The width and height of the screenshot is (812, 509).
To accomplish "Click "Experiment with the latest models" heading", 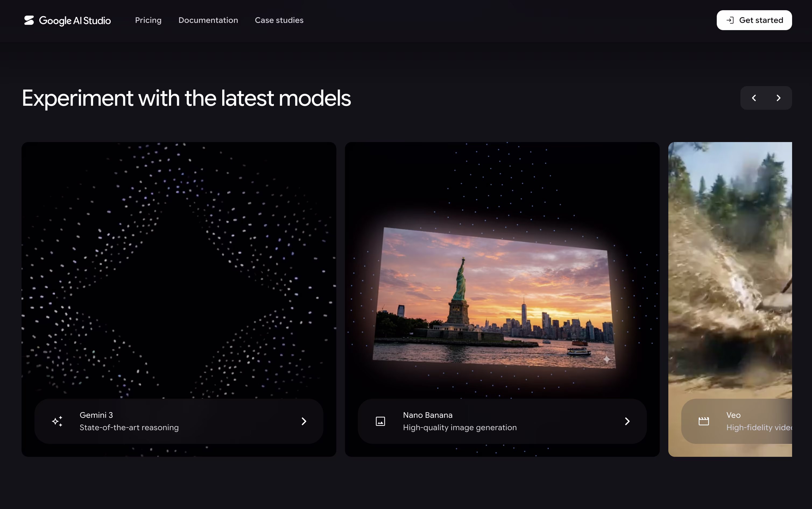I will click(186, 98).
